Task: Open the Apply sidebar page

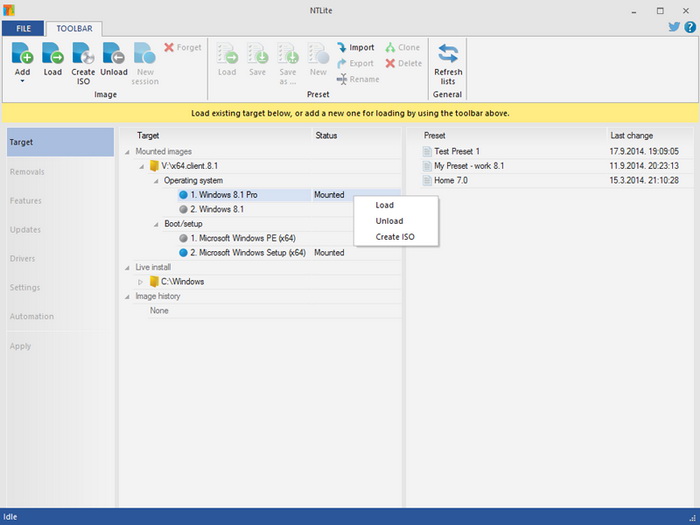Action: coord(60,346)
